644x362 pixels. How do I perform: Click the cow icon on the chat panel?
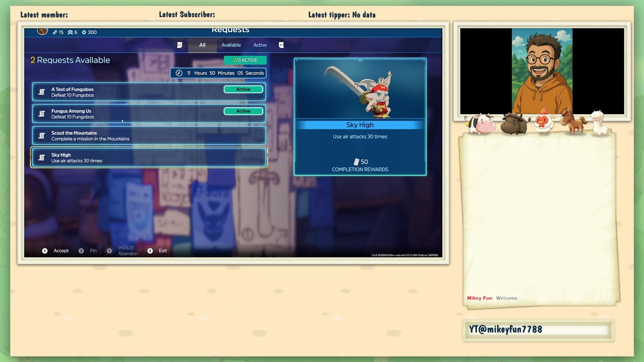pyautogui.click(x=480, y=123)
